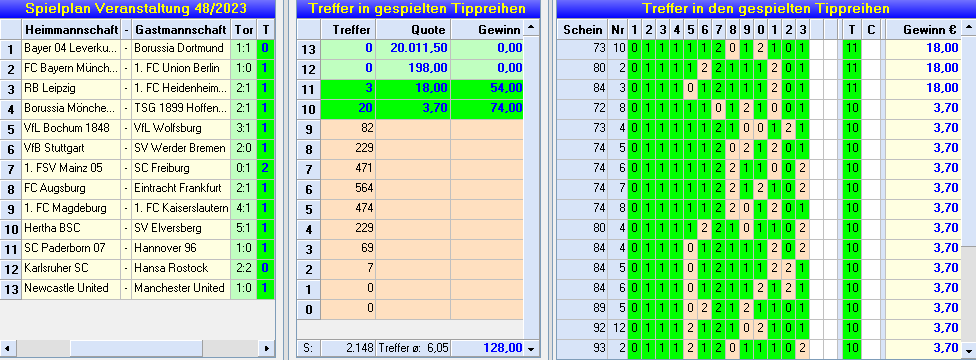The width and height of the screenshot is (976, 360).
Task: Click right scroll arrow in Spielplan panel
Action: tap(266, 348)
